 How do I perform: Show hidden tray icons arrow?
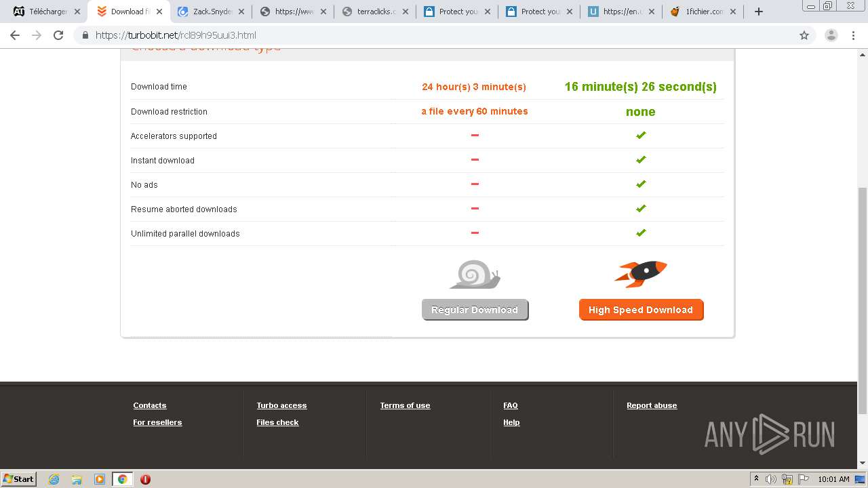coord(756,479)
